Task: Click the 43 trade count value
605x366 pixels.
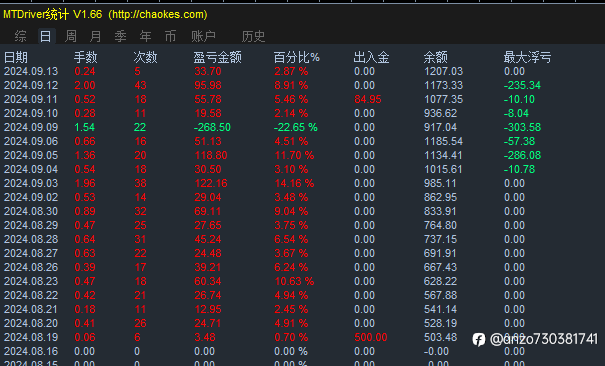Action: tap(140, 85)
